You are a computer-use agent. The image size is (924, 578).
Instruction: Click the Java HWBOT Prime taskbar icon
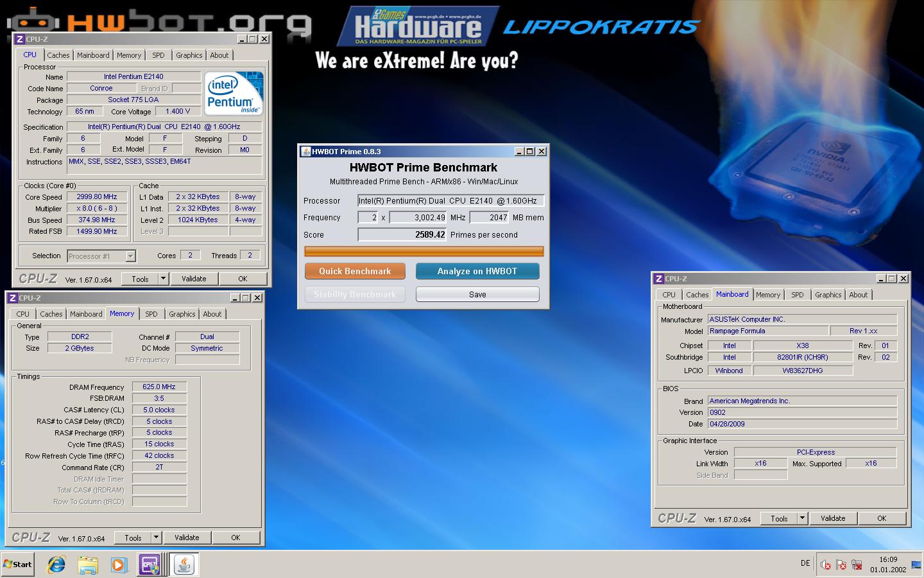pos(184,565)
